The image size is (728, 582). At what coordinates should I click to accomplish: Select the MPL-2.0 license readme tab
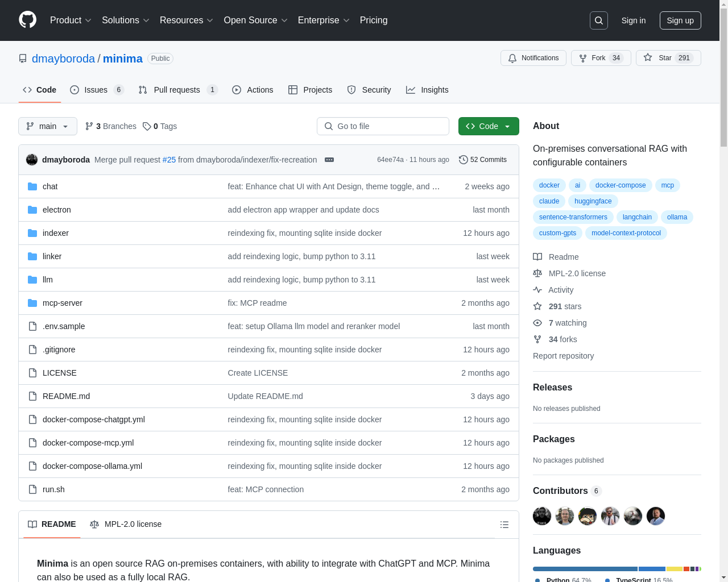(x=126, y=524)
